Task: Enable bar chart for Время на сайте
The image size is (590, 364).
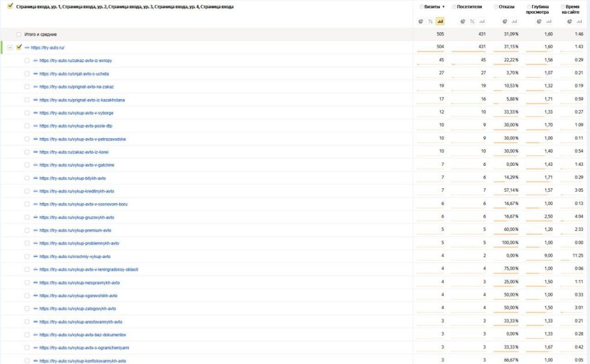Action: pos(578,21)
